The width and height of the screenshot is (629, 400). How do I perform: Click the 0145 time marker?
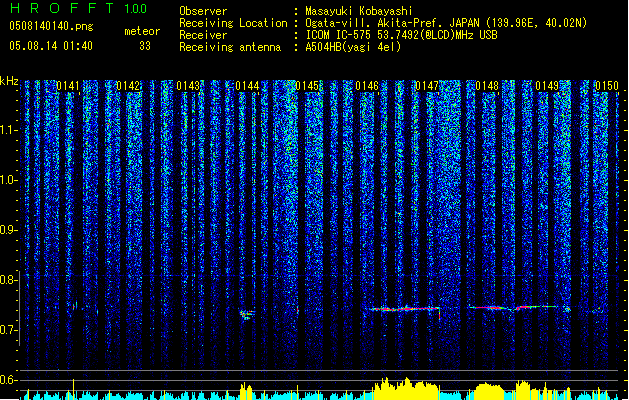point(307,86)
